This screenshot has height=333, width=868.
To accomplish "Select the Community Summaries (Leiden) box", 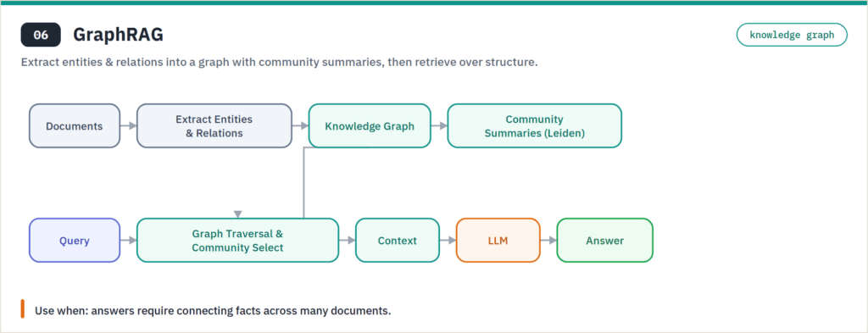I will [x=534, y=125].
